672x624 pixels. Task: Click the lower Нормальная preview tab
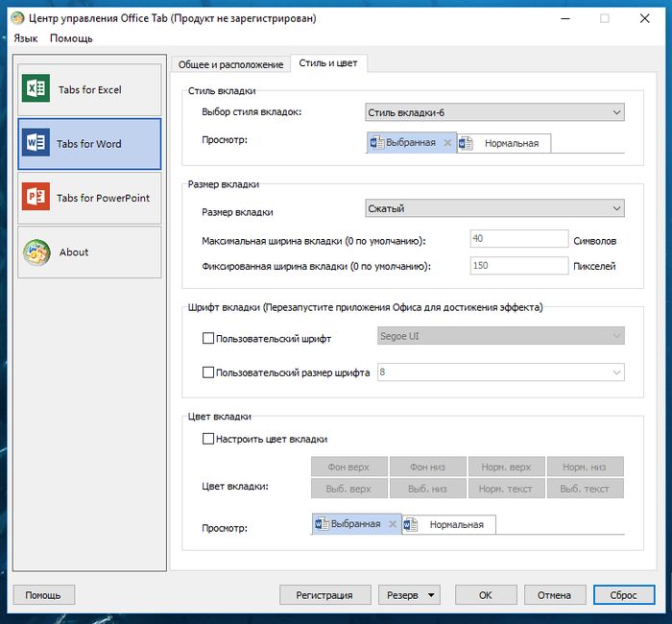(448, 524)
